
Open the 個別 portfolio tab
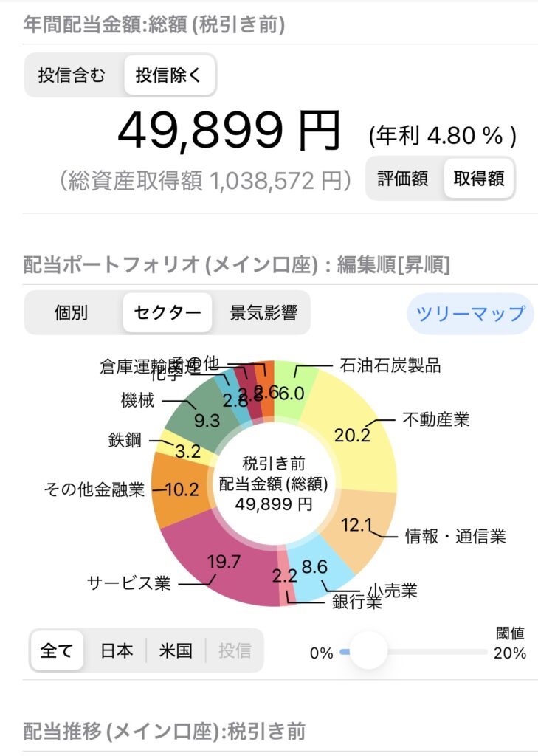coord(72,312)
